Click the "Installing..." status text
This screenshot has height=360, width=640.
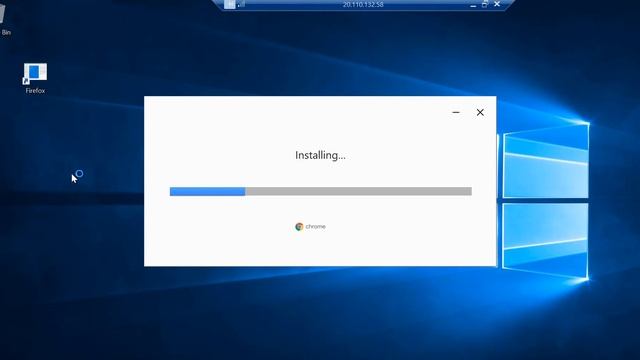coord(320,155)
